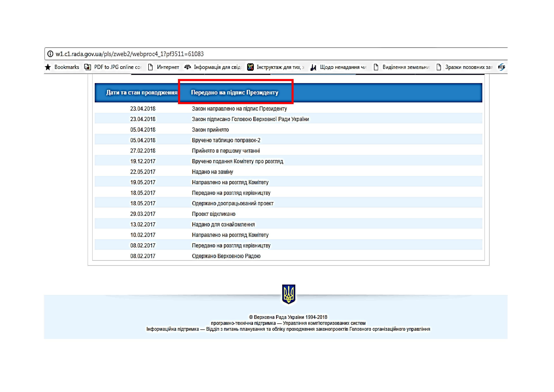This screenshot has height=392, width=554.
Task: Select Прийнято в першому читанні text
Action: click(x=226, y=151)
